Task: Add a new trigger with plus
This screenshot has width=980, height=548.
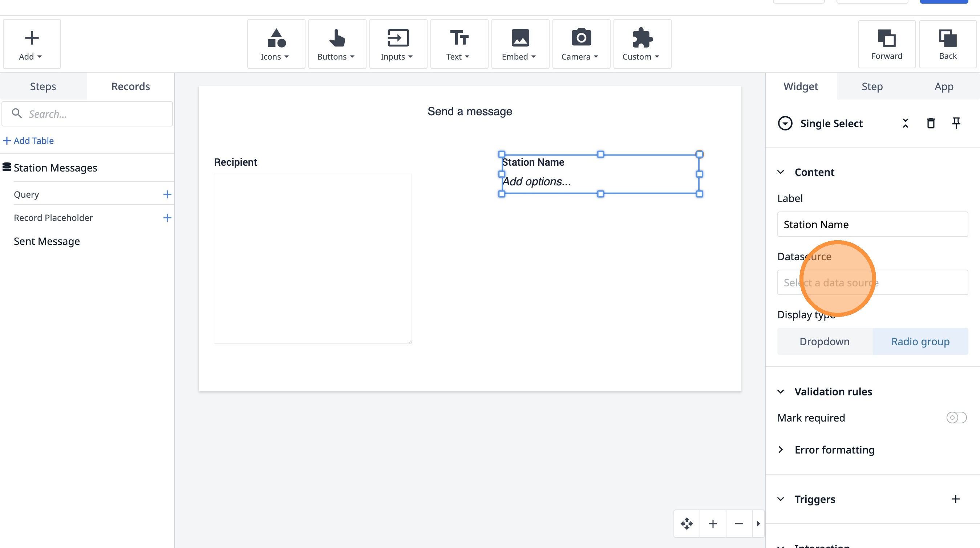Action: pos(955,499)
